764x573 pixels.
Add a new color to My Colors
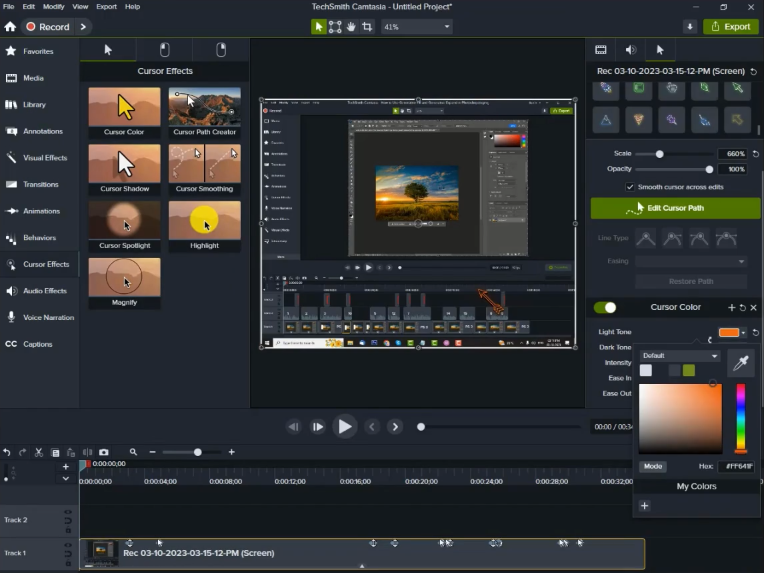(644, 506)
